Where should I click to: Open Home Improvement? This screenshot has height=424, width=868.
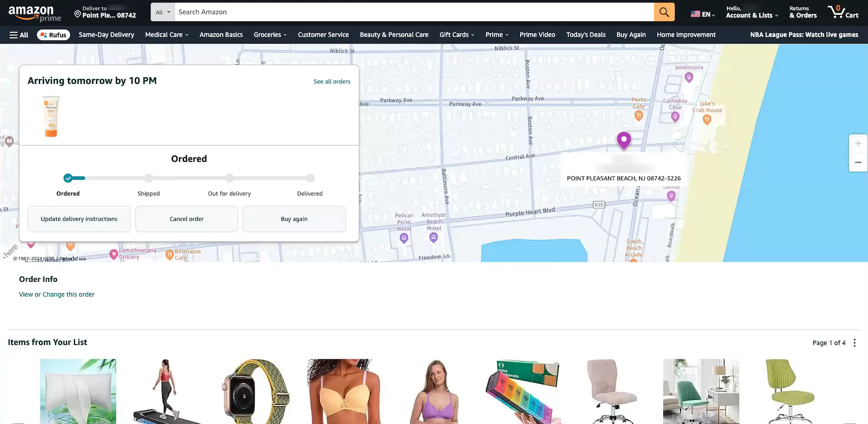[686, 35]
